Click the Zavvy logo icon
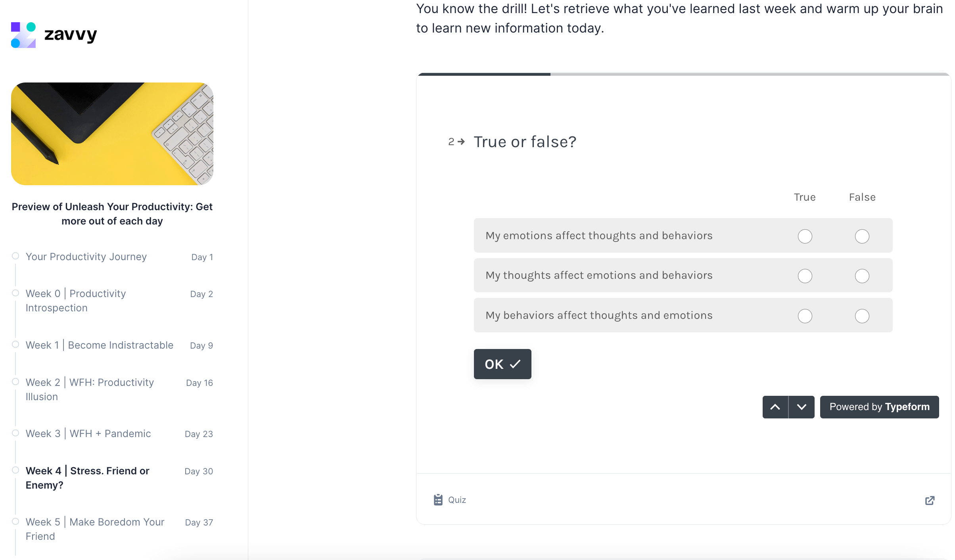Image resolution: width=955 pixels, height=560 pixels. (23, 35)
